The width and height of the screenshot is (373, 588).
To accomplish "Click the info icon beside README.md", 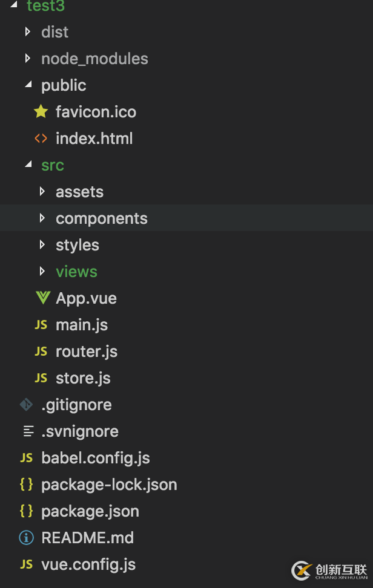I will point(26,538).
